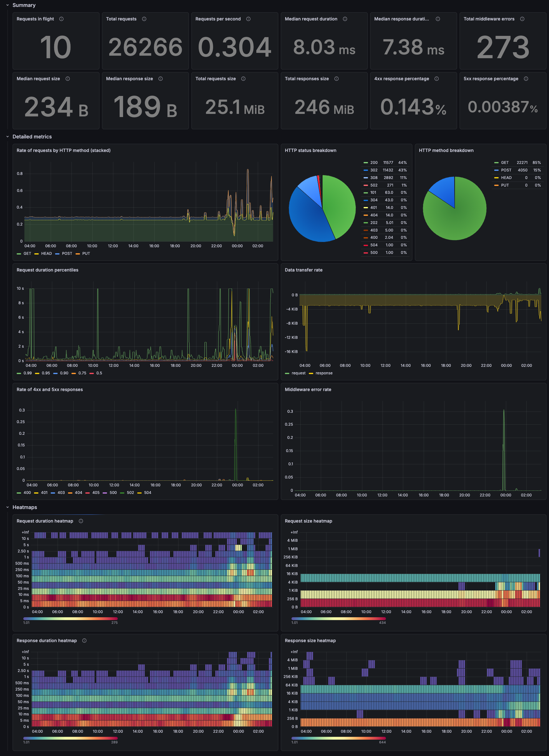549x756 pixels.
Task: Click info icon next to Request duration heatmap
Action: (x=81, y=521)
